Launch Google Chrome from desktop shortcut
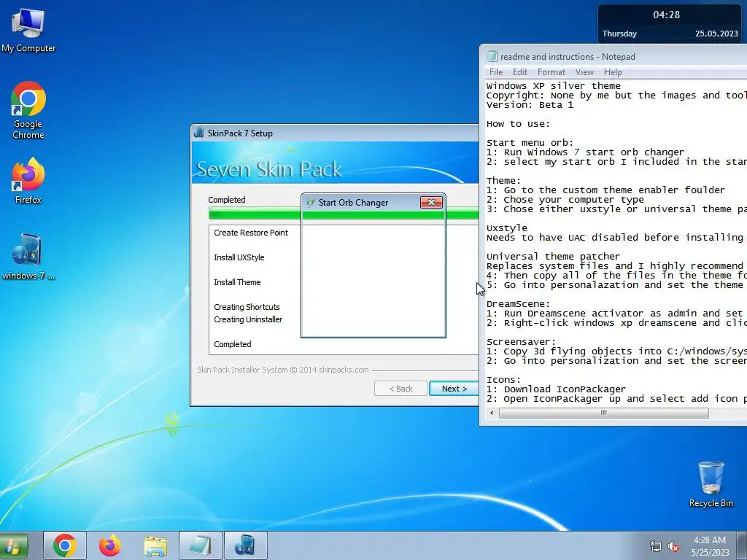 [28, 110]
